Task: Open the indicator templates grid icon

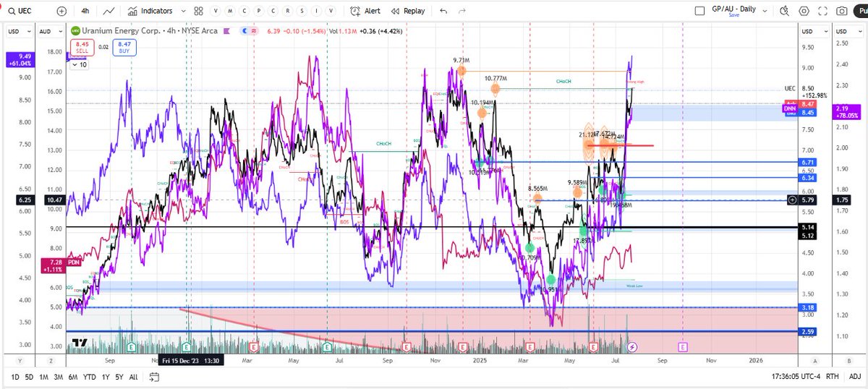Action: (x=200, y=11)
